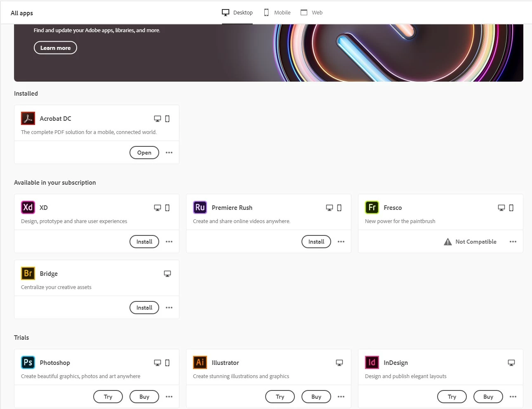
Task: Click the Trials section heading
Action: point(21,338)
